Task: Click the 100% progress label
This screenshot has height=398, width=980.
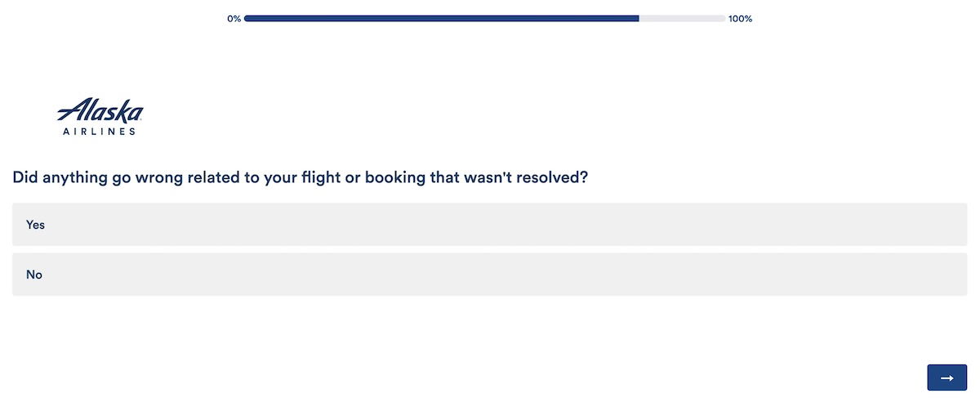Action: pos(740,19)
